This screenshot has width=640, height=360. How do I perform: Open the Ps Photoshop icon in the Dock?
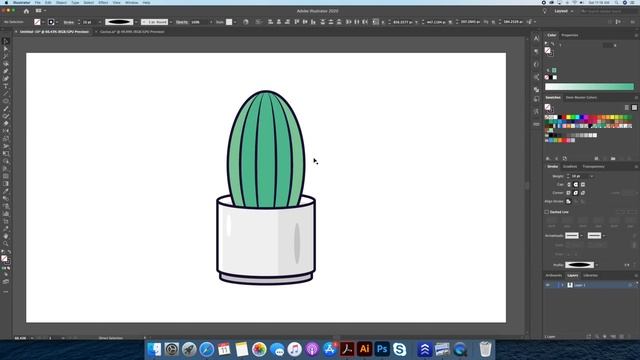382,349
